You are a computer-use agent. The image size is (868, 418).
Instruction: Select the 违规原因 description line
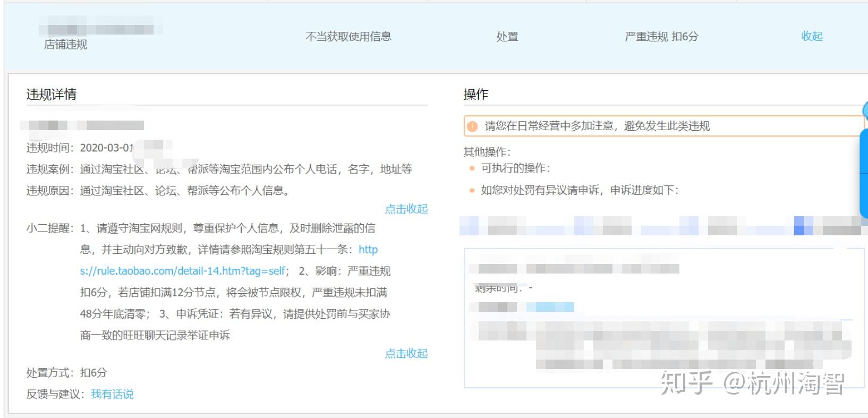tap(158, 191)
